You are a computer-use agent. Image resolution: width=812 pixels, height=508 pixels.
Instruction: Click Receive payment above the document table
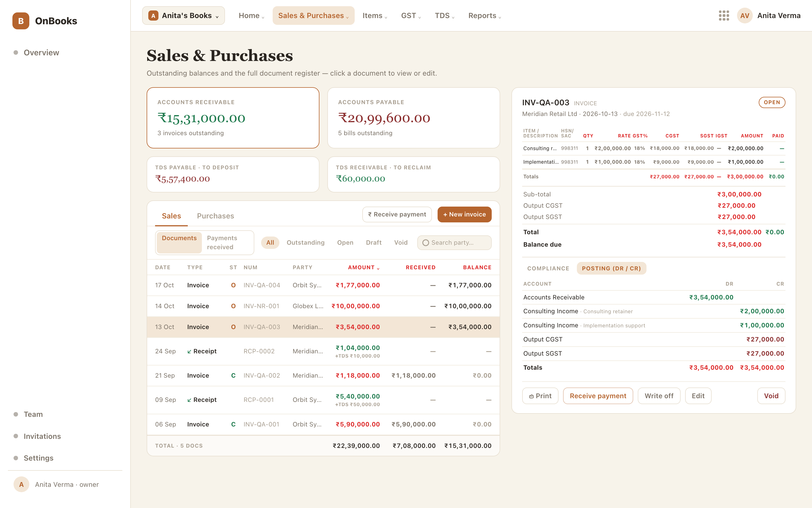[397, 214]
